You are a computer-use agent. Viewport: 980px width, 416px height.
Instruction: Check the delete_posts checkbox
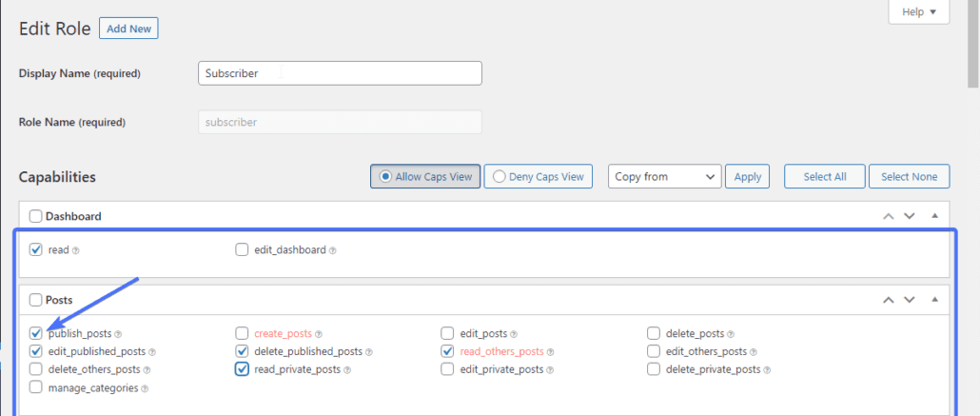tap(653, 333)
